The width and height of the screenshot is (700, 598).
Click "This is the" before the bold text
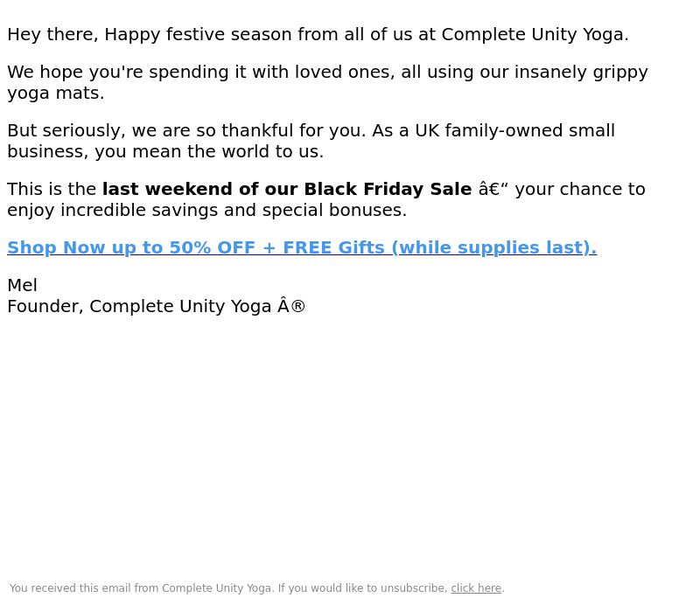tap(52, 189)
